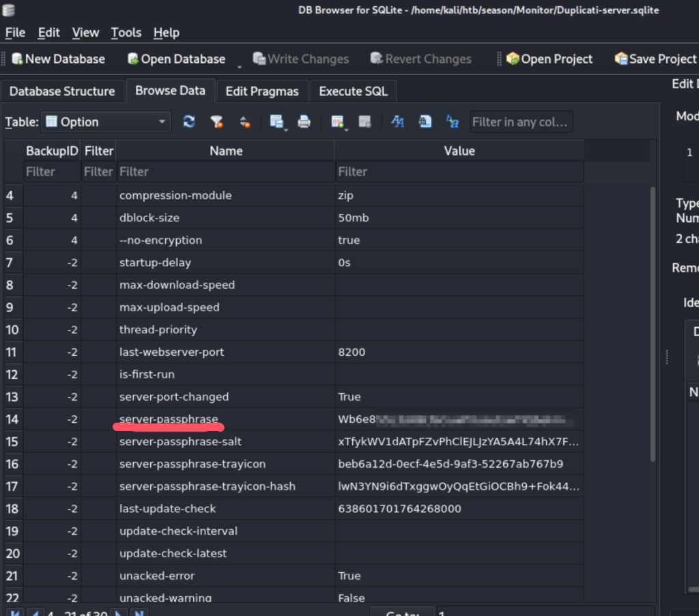Click the 'server-passphrase-salt' name cell

(x=225, y=442)
